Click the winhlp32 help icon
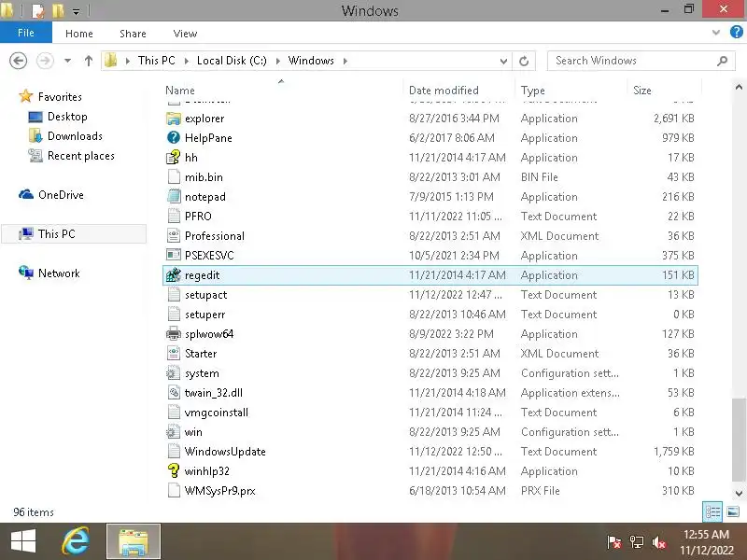This screenshot has width=747, height=560. 174,471
